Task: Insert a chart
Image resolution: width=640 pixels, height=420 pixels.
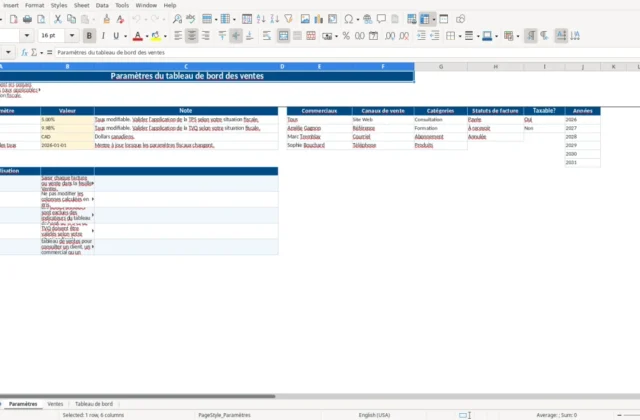Action: tap(319, 19)
